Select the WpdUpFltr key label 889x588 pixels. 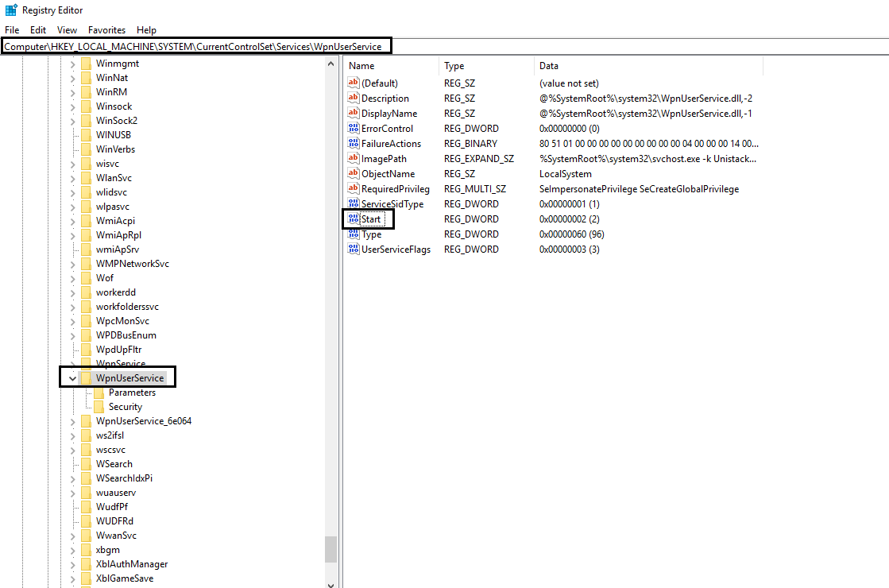coord(118,350)
